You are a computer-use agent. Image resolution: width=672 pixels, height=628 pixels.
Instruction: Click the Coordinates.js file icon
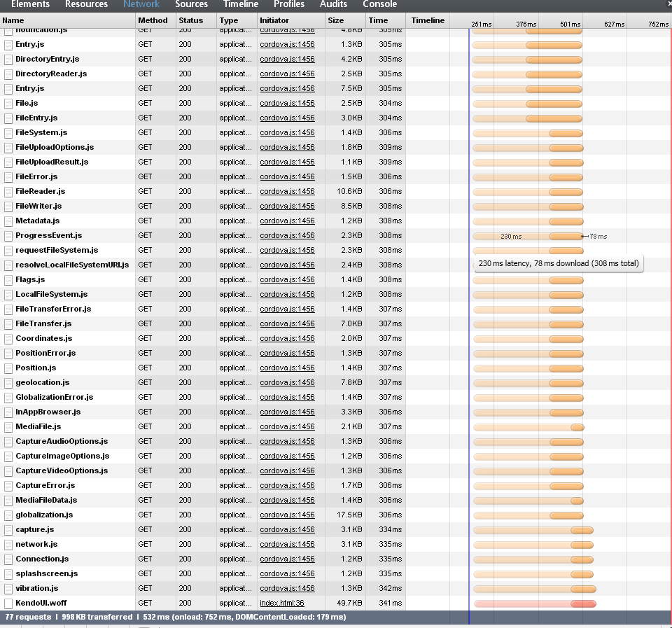point(8,339)
